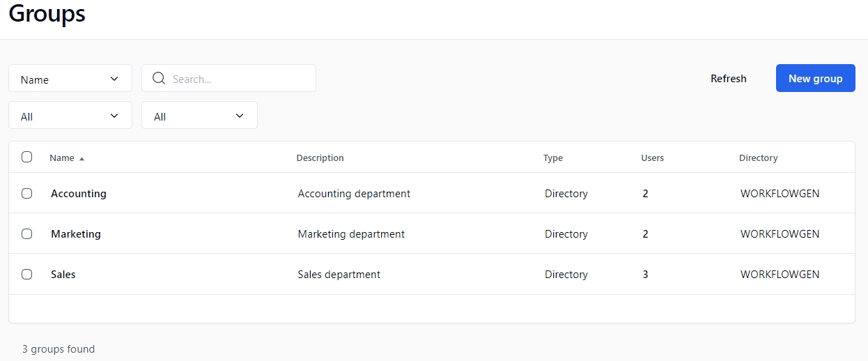Viewport: 868px width, 361px height.
Task: Tick the select-all checkbox in header
Action: click(26, 157)
